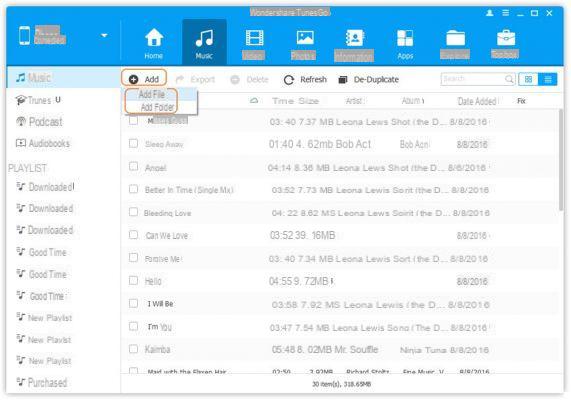Switch to grid view
The width and height of the screenshot is (571, 400).
pos(528,79)
